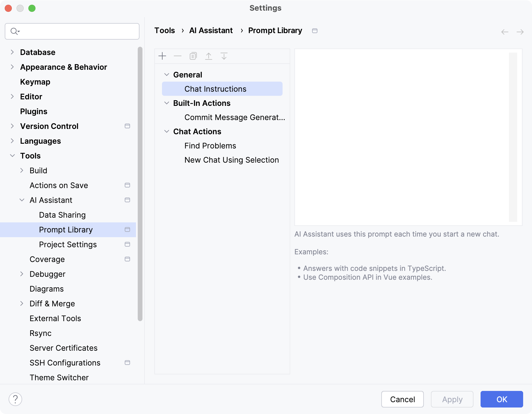532x414 pixels.
Task: Expand the Database section
Action: (12, 52)
